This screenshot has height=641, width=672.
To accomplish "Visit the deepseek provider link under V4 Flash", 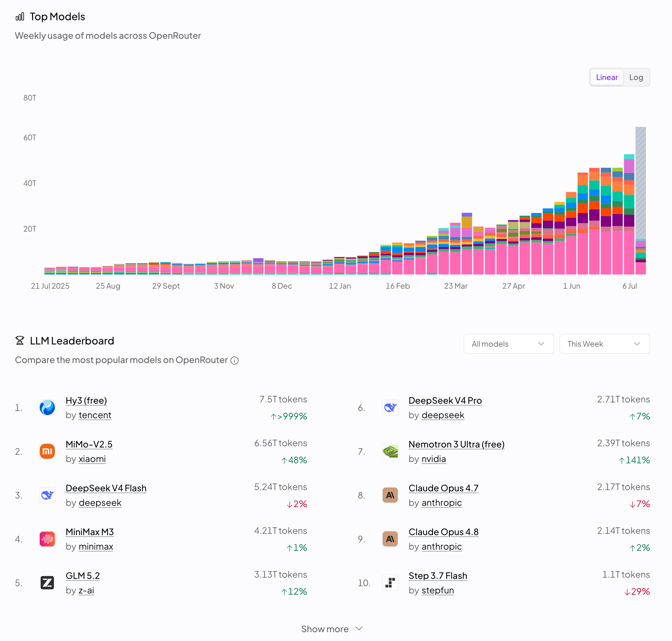I will (x=100, y=503).
